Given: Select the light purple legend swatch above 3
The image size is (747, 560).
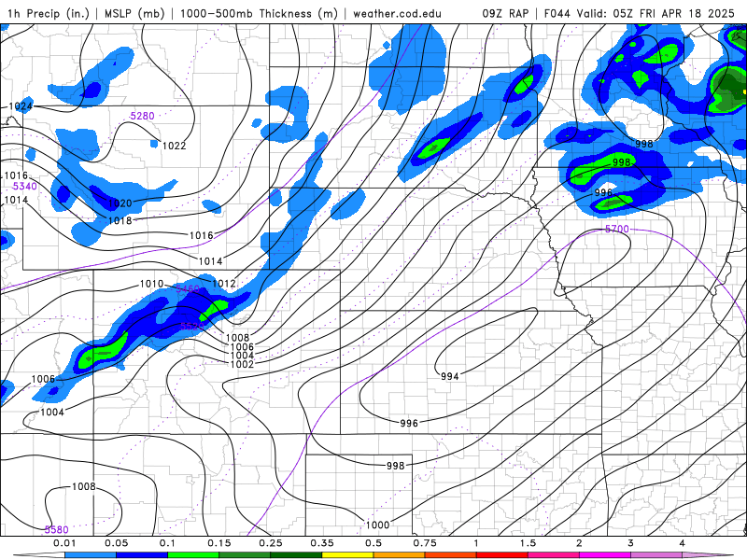Looking at the screenshot, I should (656, 555).
